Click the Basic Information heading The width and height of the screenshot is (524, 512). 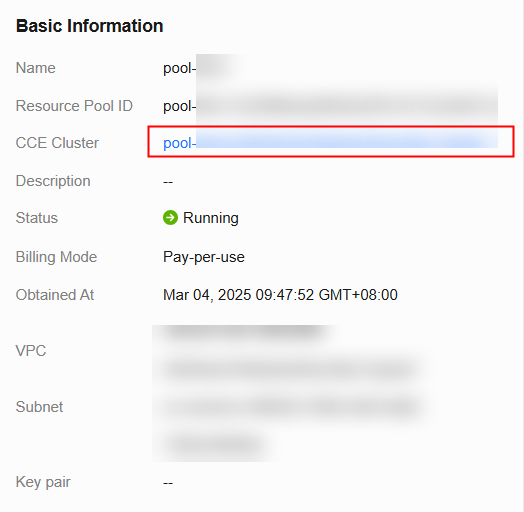[90, 26]
